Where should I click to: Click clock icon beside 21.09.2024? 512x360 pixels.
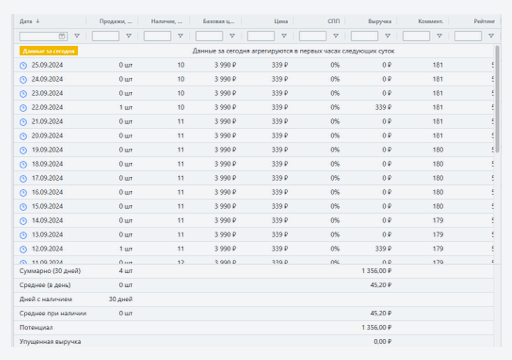[x=23, y=122]
